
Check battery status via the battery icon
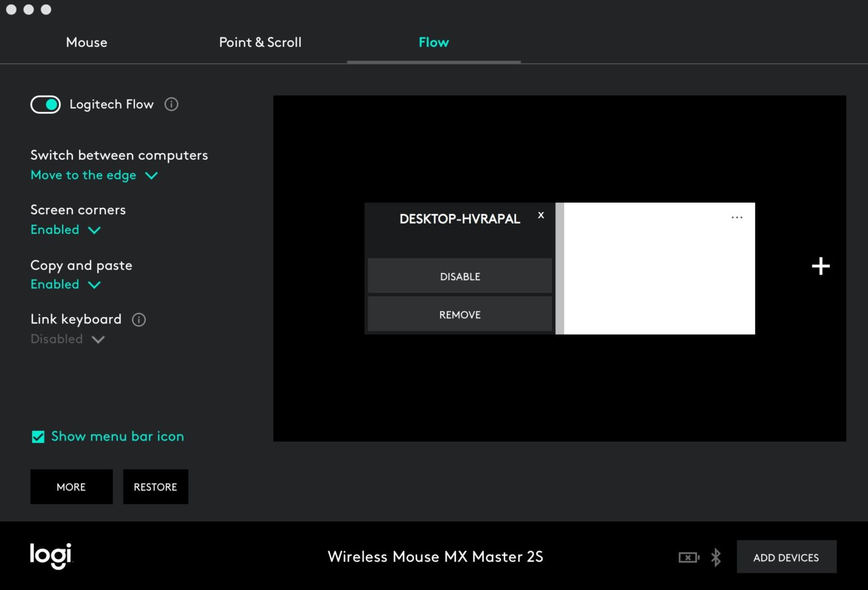click(688, 557)
